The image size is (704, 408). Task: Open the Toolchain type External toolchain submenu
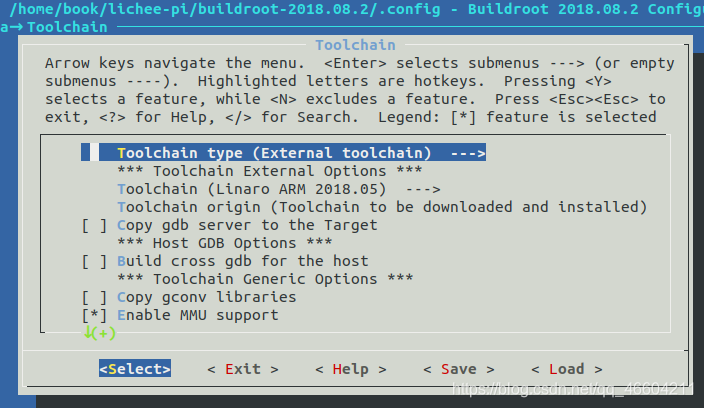283,153
